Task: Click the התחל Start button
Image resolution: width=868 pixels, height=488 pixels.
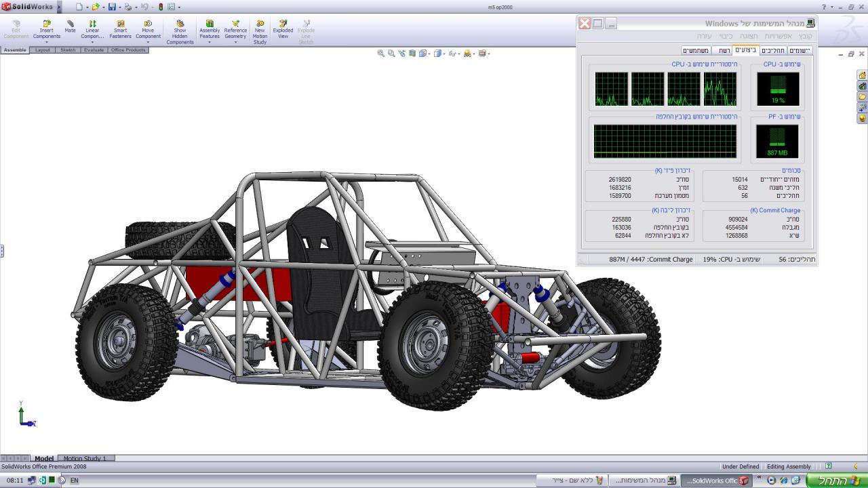Action: pos(836,481)
